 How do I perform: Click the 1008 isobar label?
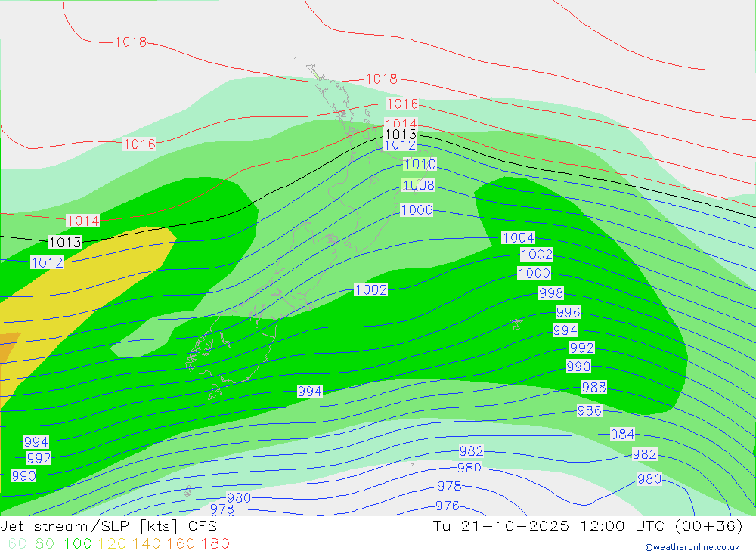(418, 185)
